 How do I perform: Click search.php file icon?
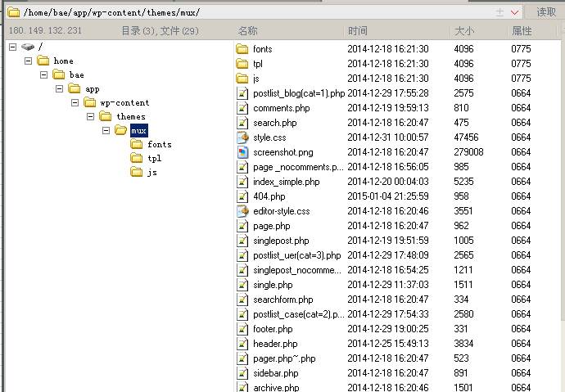242,123
